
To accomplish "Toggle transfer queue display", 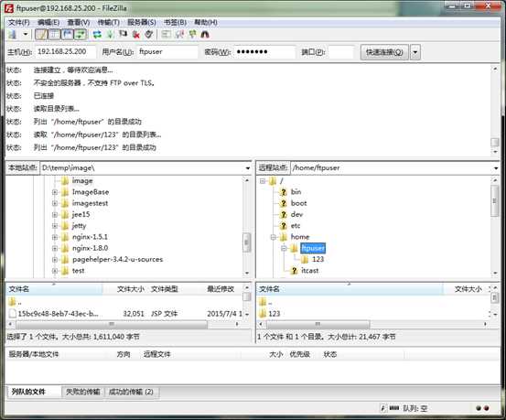I will (x=81, y=34).
